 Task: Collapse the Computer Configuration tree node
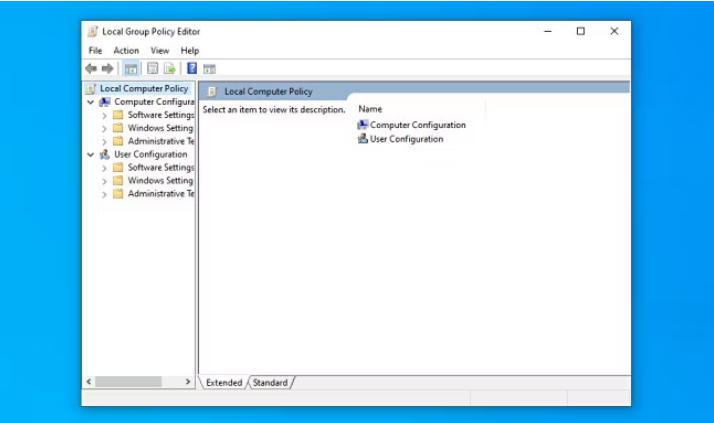91,102
